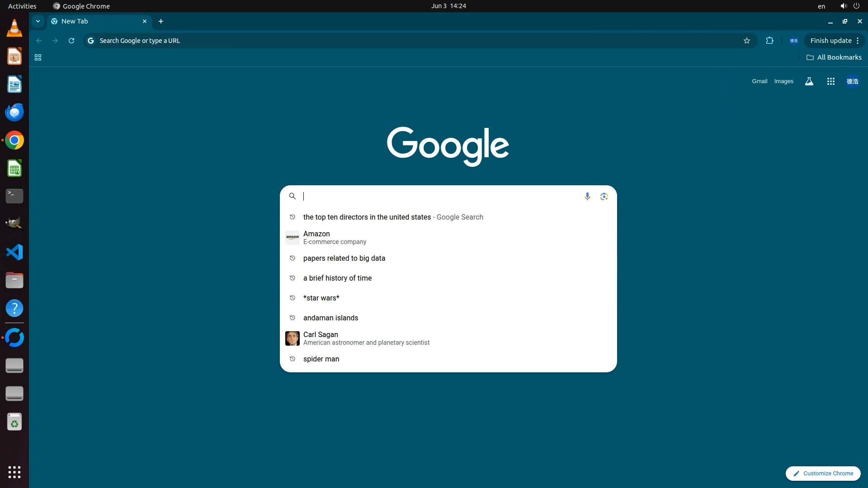Open Google Lens image search
Screen dimensions: 868x488
(604, 196)
